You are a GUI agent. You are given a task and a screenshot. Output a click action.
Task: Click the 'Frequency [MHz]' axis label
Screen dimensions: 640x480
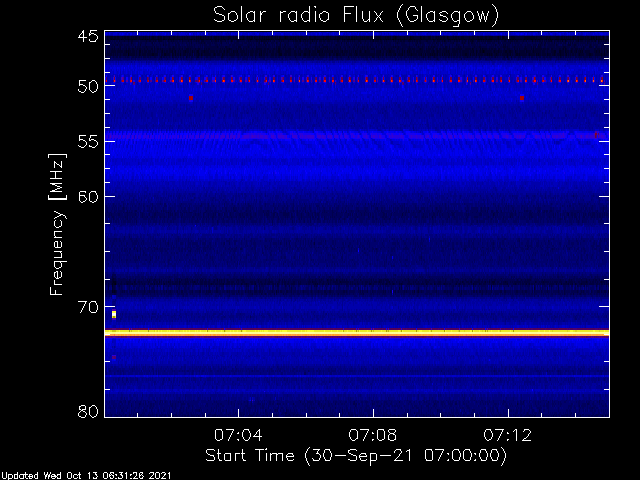pos(57,224)
